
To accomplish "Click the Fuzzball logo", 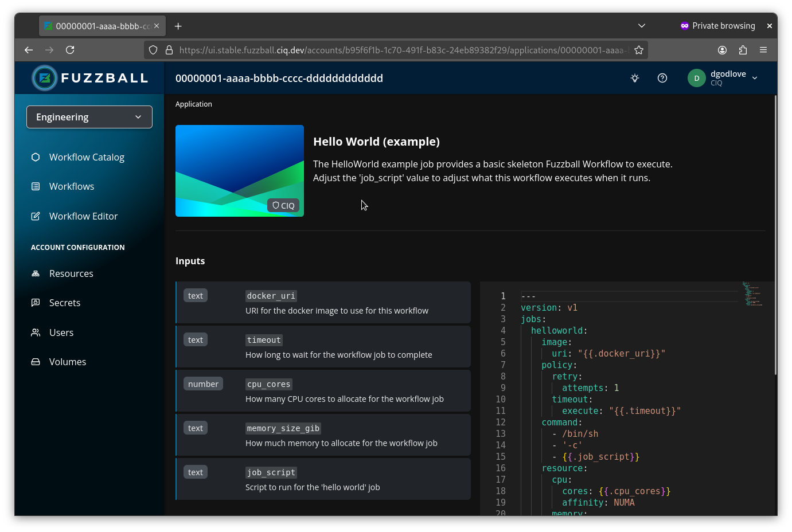I will click(89, 77).
